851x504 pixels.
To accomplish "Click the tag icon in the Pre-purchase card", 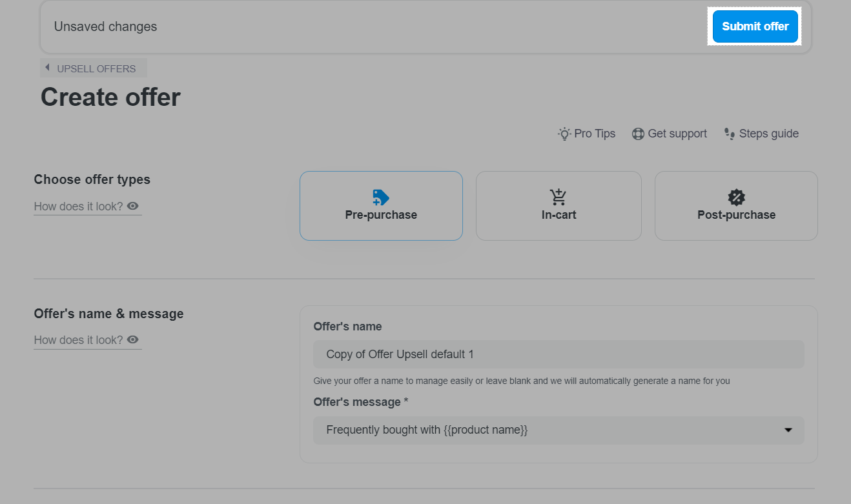I will tap(381, 197).
